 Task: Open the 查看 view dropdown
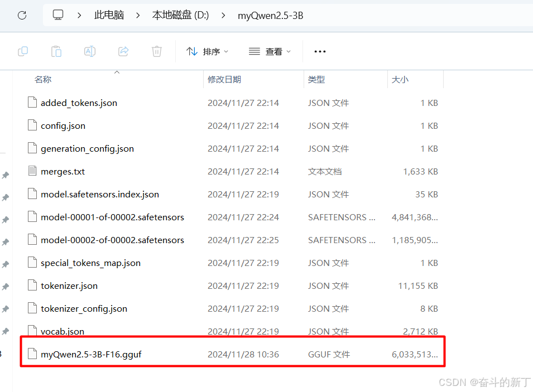[x=270, y=52]
